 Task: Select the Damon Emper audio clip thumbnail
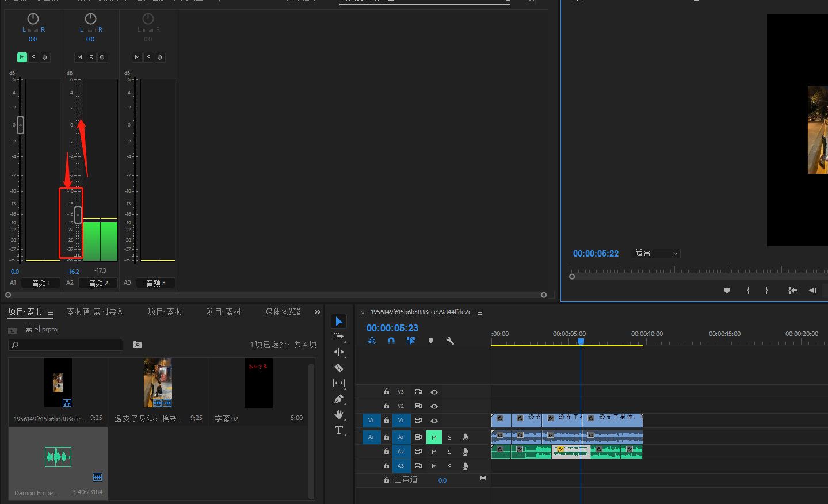pyautogui.click(x=58, y=457)
